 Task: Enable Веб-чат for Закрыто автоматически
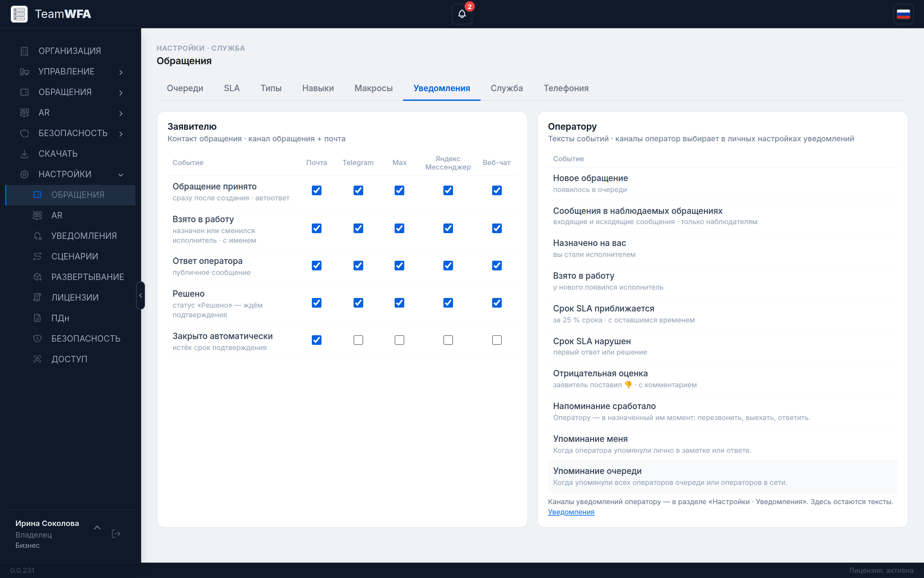pyautogui.click(x=497, y=340)
